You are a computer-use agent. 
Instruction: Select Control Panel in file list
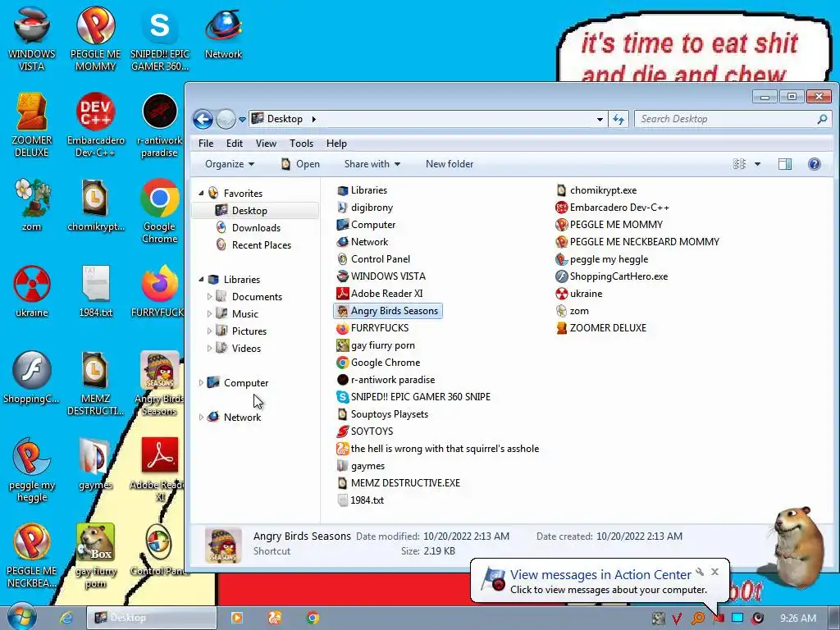point(373,258)
